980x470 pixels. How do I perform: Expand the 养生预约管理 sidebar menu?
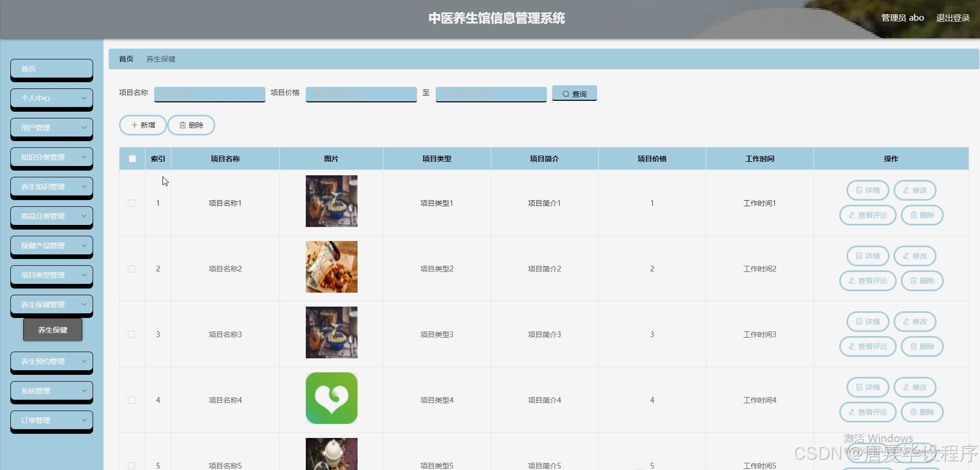click(52, 362)
